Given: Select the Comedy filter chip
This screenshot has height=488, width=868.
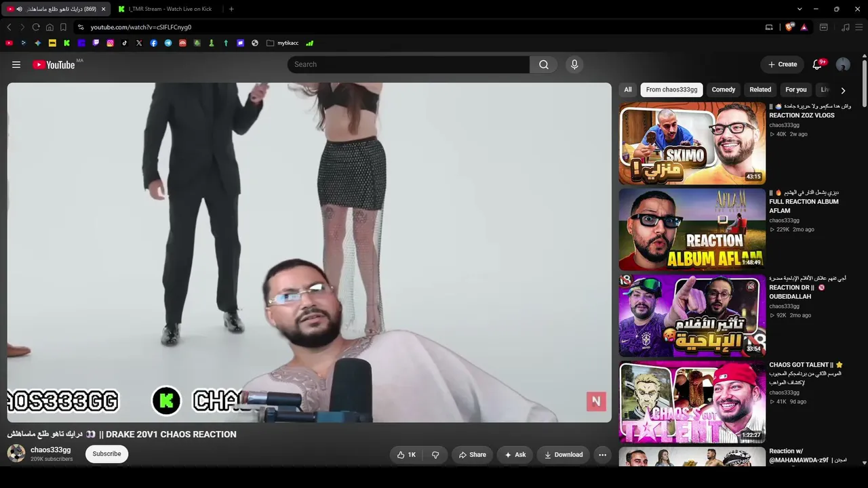Looking at the screenshot, I should 724,89.
